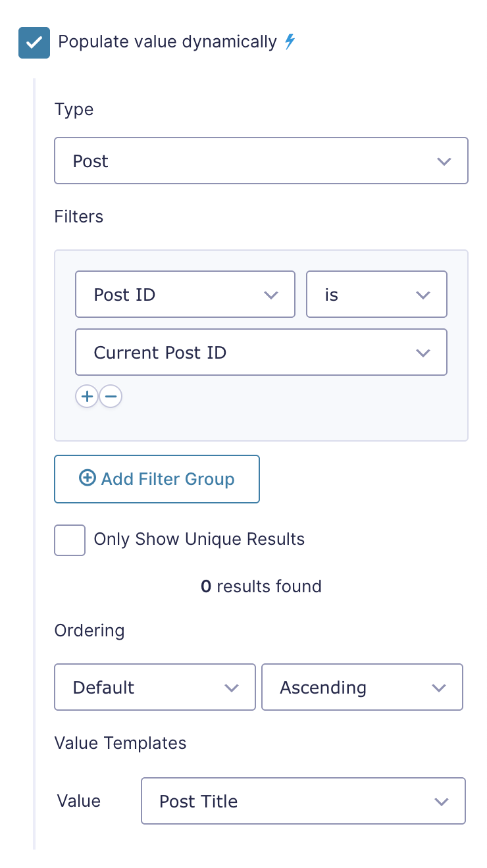Image resolution: width=487 pixels, height=868 pixels.
Task: Click chevron on the Ascending dropdown
Action: [x=439, y=688]
